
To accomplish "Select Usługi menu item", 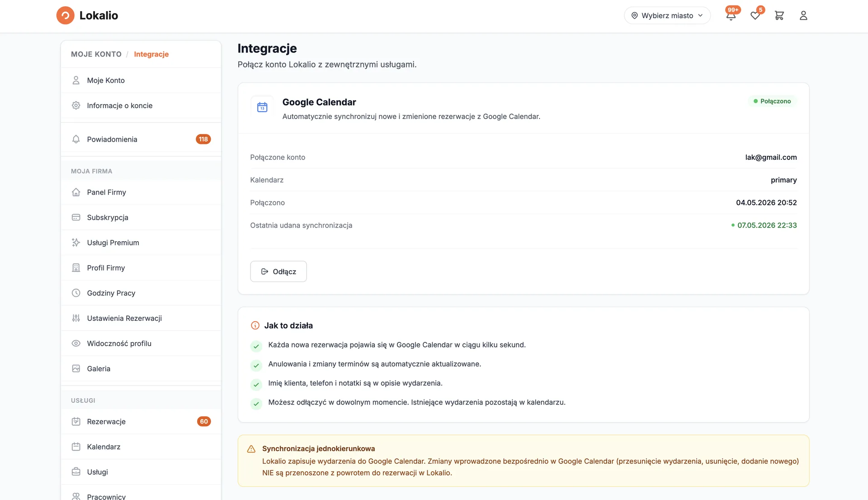I will pyautogui.click(x=141, y=472).
